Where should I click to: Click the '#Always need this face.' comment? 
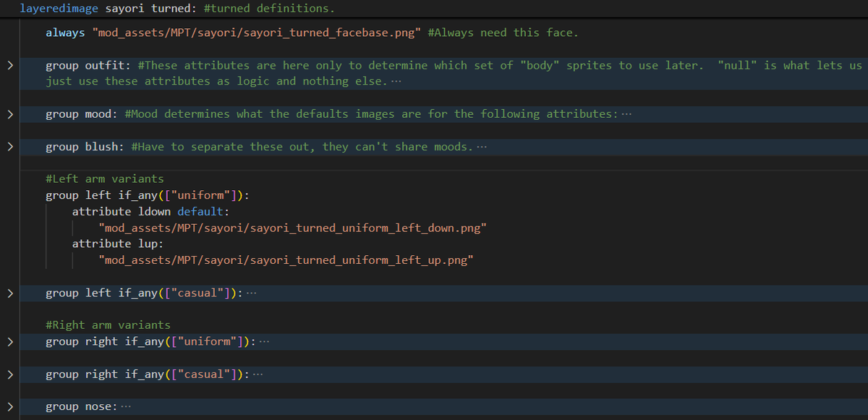point(503,33)
